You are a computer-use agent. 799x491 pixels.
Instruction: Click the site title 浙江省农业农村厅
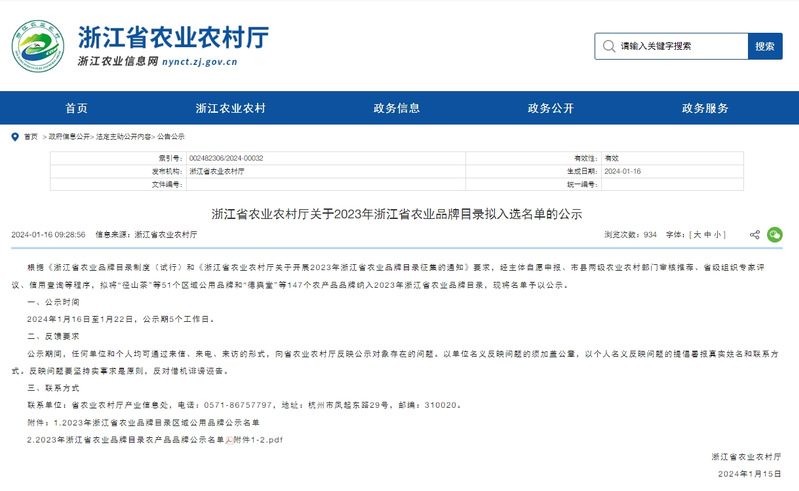(173, 37)
